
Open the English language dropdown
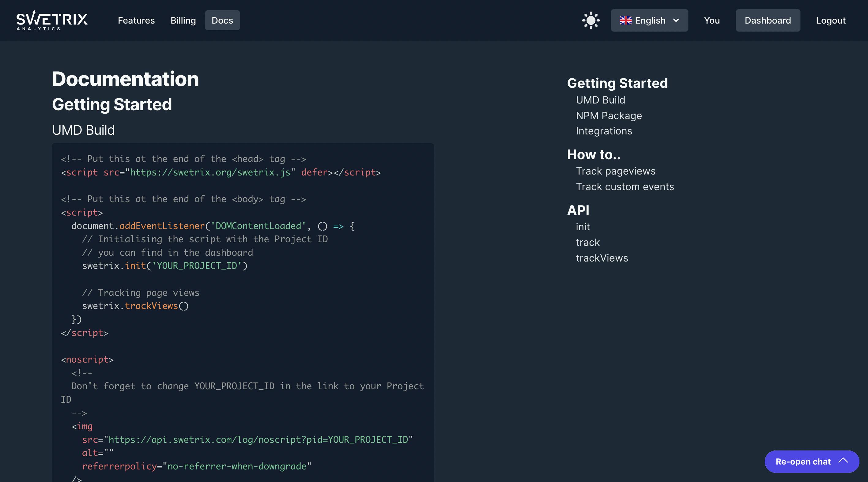click(x=649, y=21)
